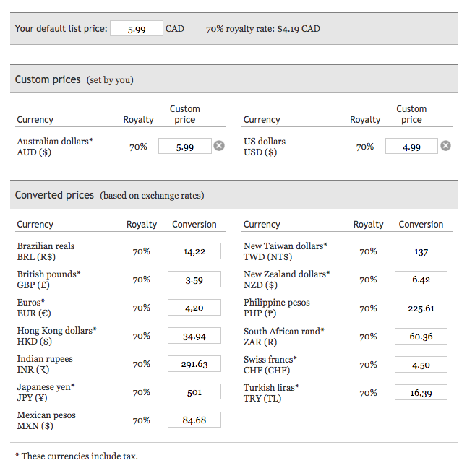467x476 pixels.
Task: Remove the Australian dollars custom price
Action: click(x=219, y=146)
